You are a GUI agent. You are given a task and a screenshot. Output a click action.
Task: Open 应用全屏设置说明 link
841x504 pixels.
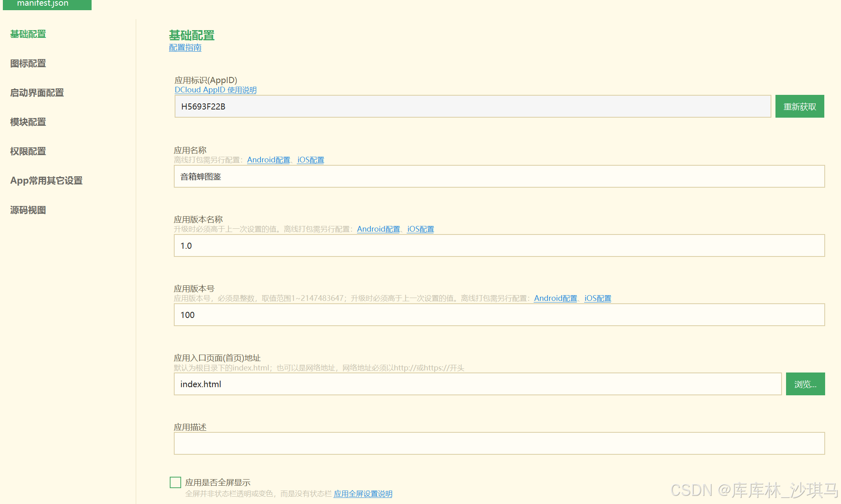(363, 494)
